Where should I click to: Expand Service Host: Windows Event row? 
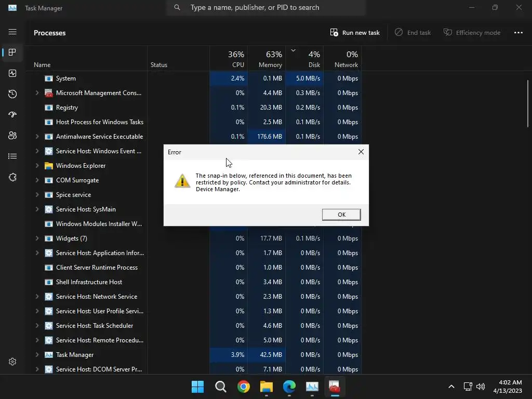37,151
